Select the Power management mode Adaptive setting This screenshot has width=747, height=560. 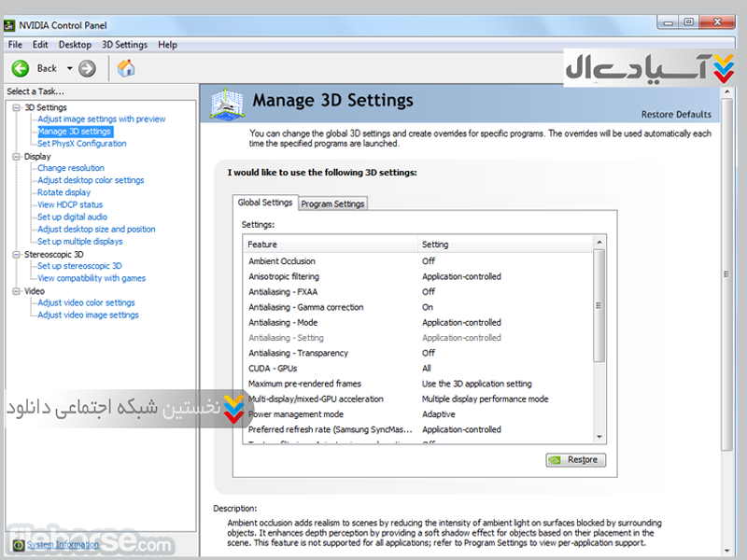(x=439, y=414)
